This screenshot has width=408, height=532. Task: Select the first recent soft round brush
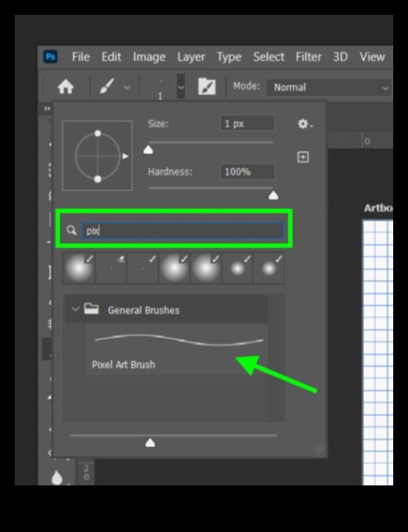(79, 268)
